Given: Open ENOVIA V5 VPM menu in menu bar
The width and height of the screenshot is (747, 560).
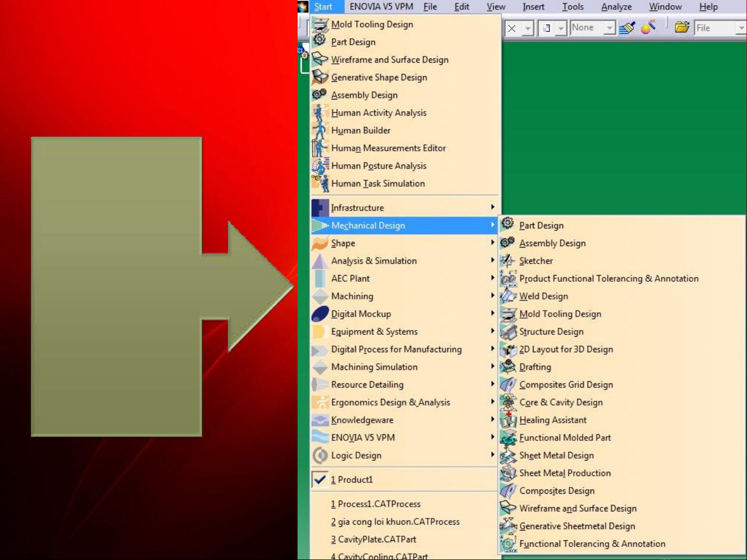Looking at the screenshot, I should tap(382, 7).
